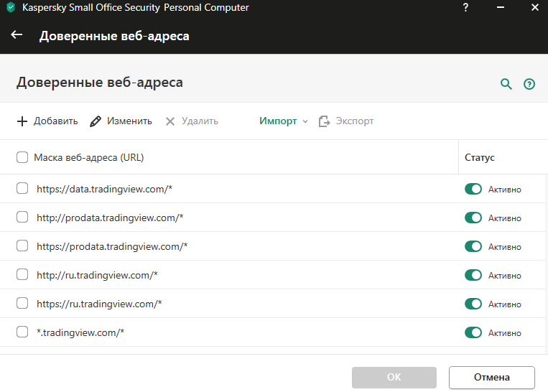This screenshot has height=392, width=548.
Task: Click the Удалить cross icon
Action: click(x=170, y=121)
